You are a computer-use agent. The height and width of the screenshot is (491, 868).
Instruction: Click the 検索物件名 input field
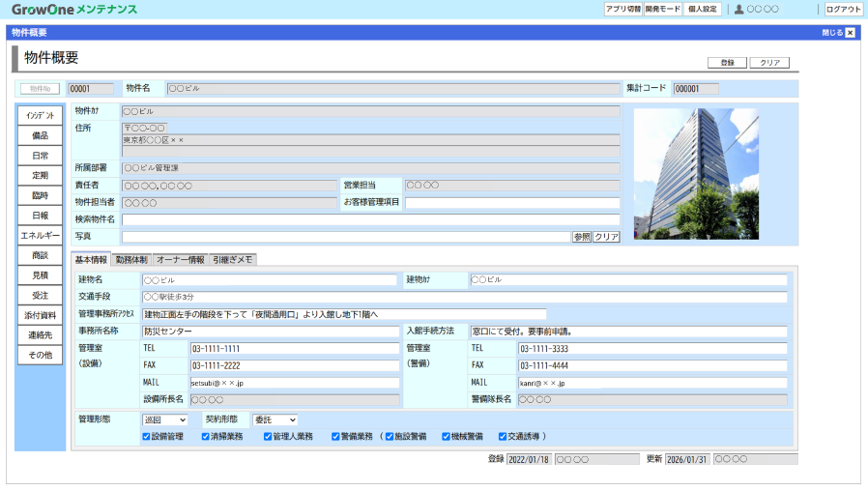tap(370, 219)
